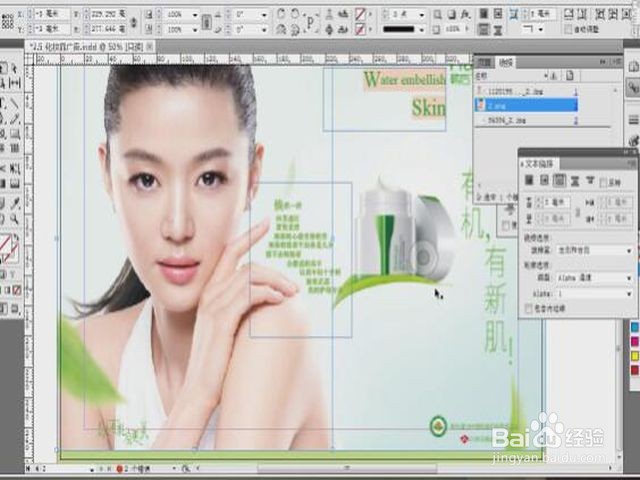Click the flip horizontal icon
The image size is (640, 480).
[x=280, y=29]
